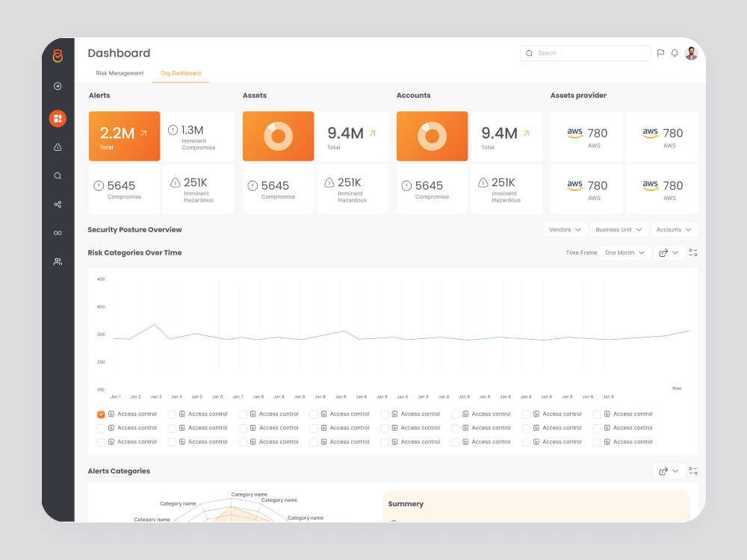Click the infinity loop sidebar icon
Image resolution: width=747 pixels, height=560 pixels.
tap(58, 233)
